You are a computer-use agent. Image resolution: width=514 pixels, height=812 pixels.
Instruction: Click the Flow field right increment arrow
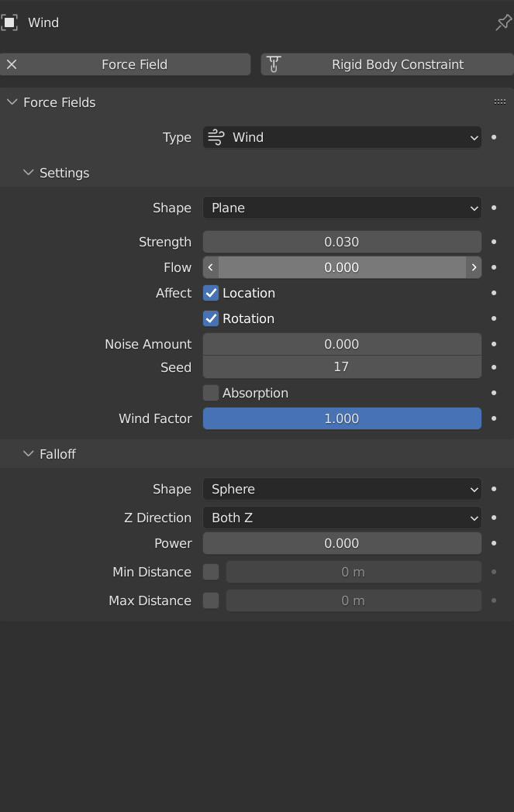473,267
